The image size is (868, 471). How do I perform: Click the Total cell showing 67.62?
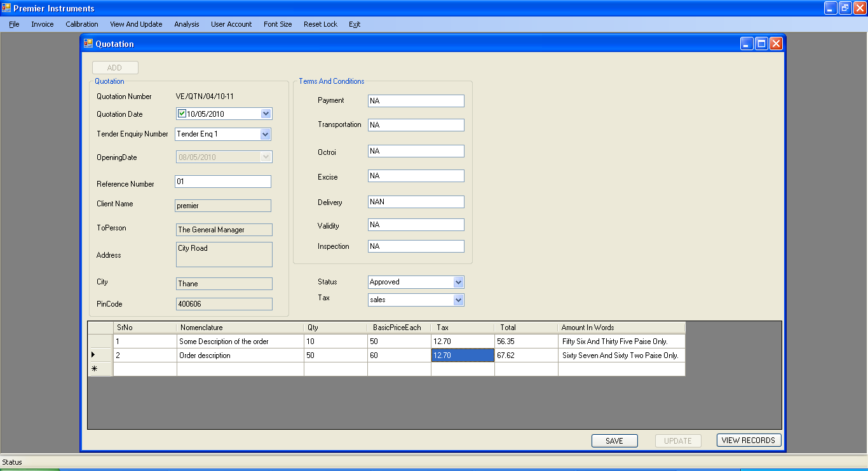pyautogui.click(x=526, y=355)
